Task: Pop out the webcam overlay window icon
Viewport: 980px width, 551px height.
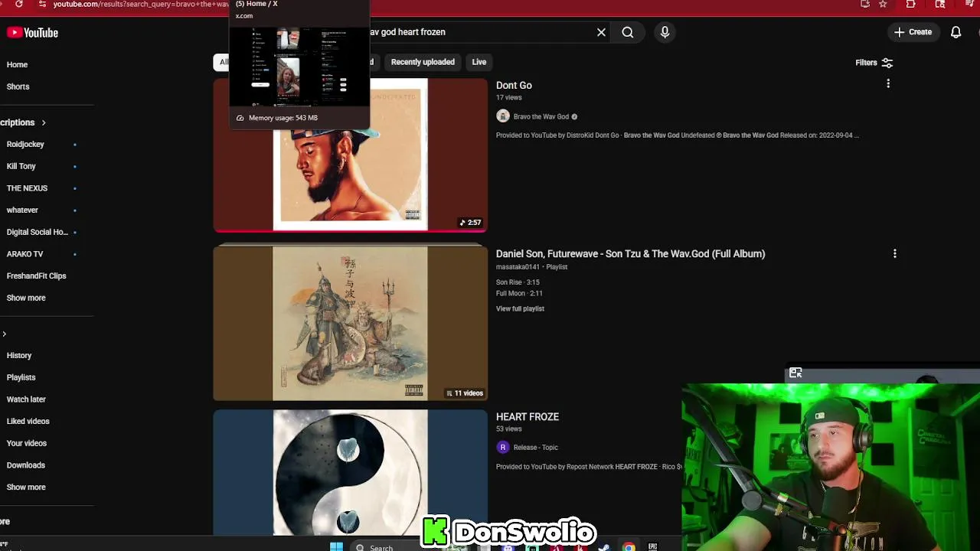Action: 795,373
